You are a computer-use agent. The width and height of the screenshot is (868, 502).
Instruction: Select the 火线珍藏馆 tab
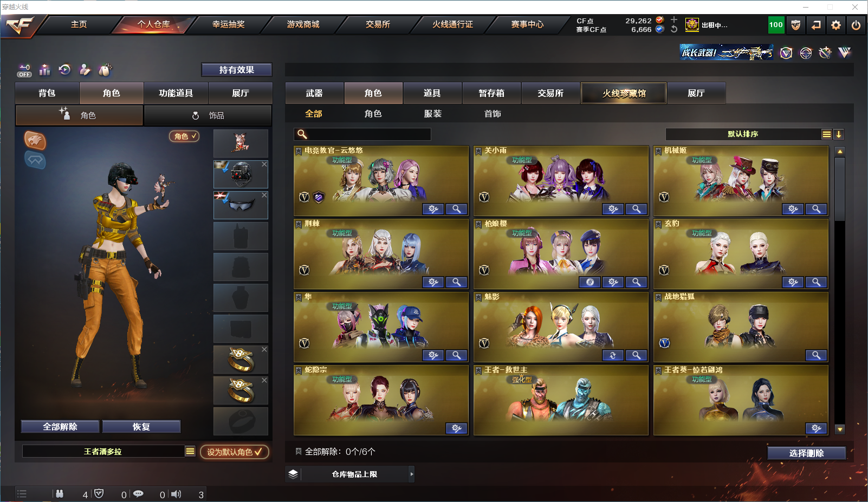(x=624, y=93)
